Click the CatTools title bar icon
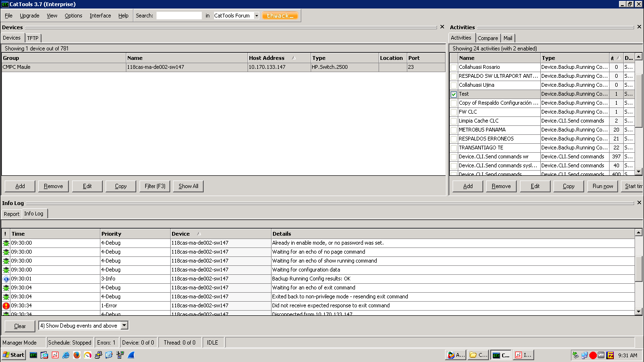Screen dimensions: 644x362 (5, 4)
